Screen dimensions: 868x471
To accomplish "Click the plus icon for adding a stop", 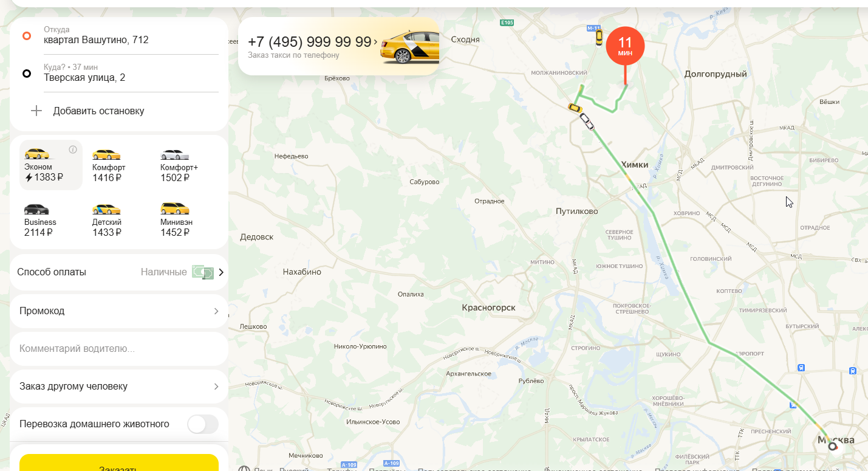I will [x=36, y=111].
